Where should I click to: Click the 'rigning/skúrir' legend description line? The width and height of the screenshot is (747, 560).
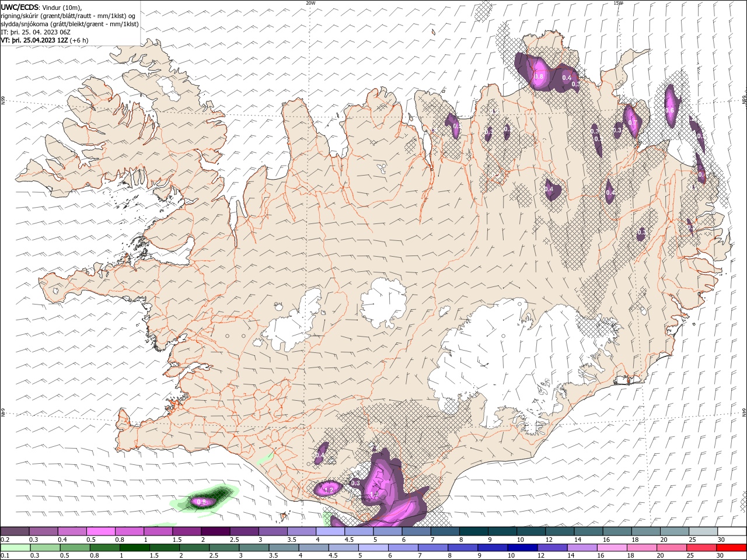tap(68, 16)
